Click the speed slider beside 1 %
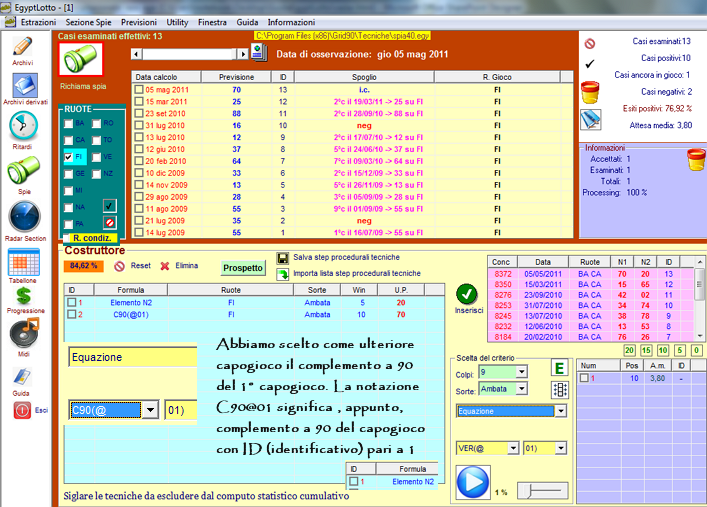 [x=542, y=491]
